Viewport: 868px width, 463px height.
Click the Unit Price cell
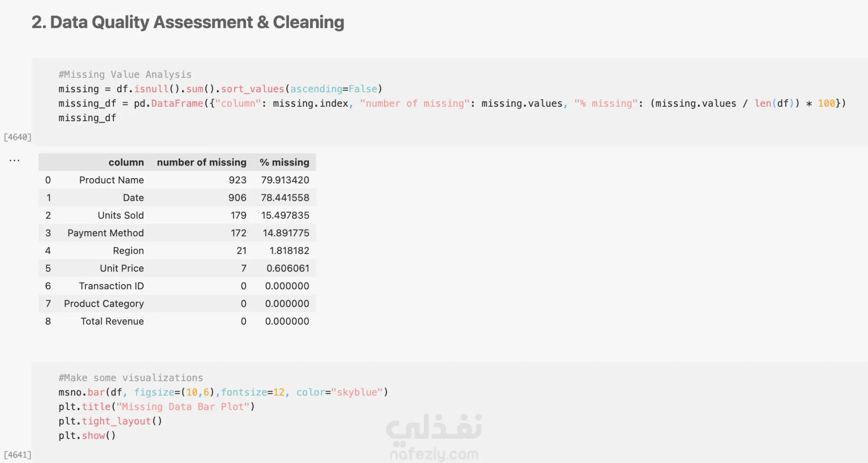[122, 268]
